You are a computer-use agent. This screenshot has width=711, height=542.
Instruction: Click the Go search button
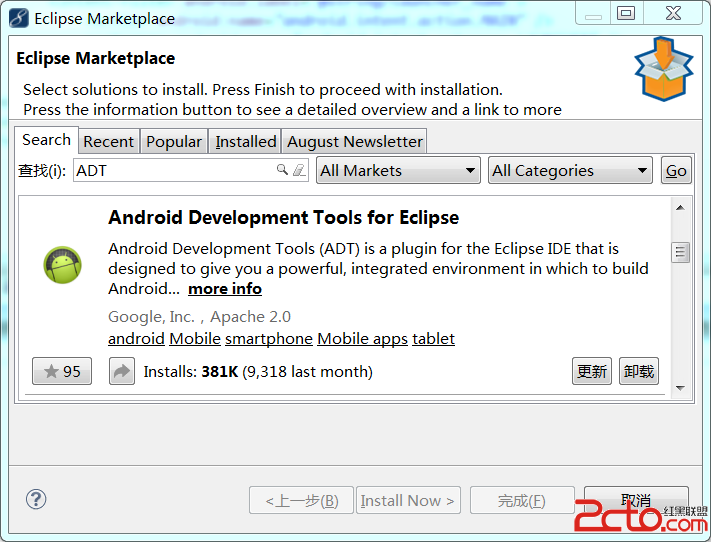coord(676,171)
